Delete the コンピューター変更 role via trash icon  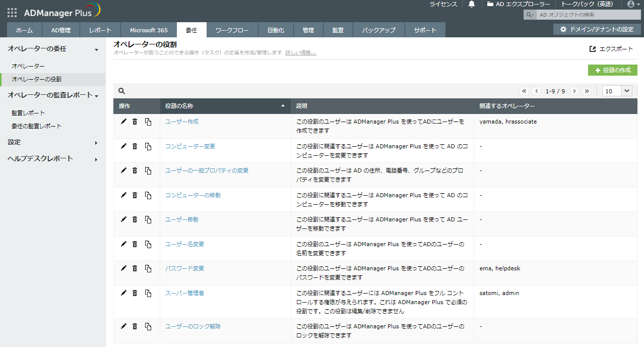click(x=135, y=146)
